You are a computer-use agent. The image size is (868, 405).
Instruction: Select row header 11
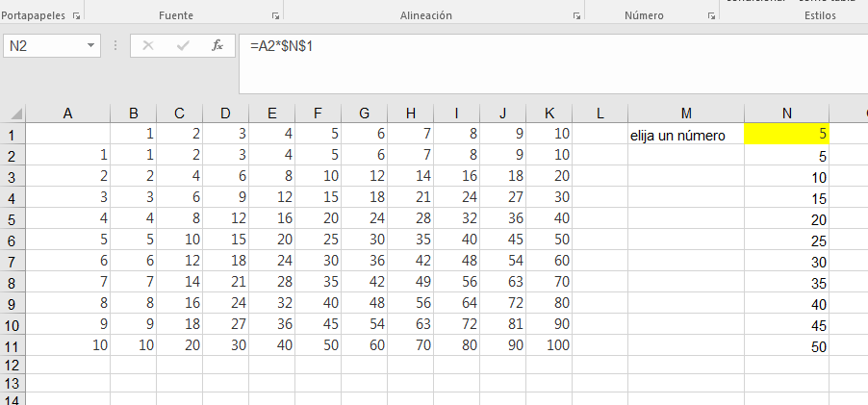click(13, 346)
